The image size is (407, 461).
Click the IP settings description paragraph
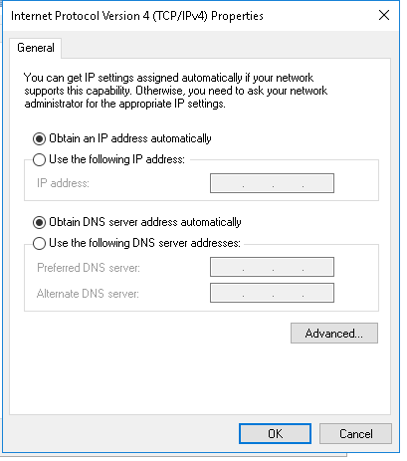(x=176, y=91)
